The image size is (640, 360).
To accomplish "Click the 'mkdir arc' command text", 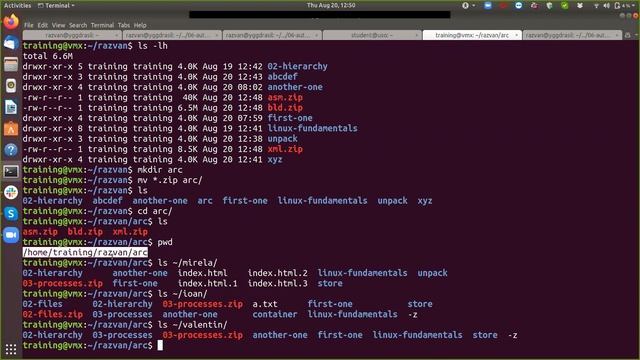I will pos(160,170).
